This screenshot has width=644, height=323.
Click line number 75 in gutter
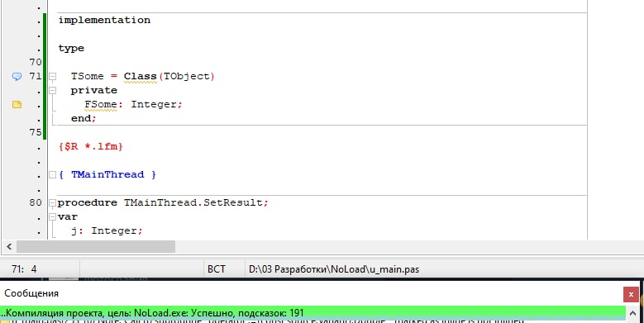coord(36,132)
